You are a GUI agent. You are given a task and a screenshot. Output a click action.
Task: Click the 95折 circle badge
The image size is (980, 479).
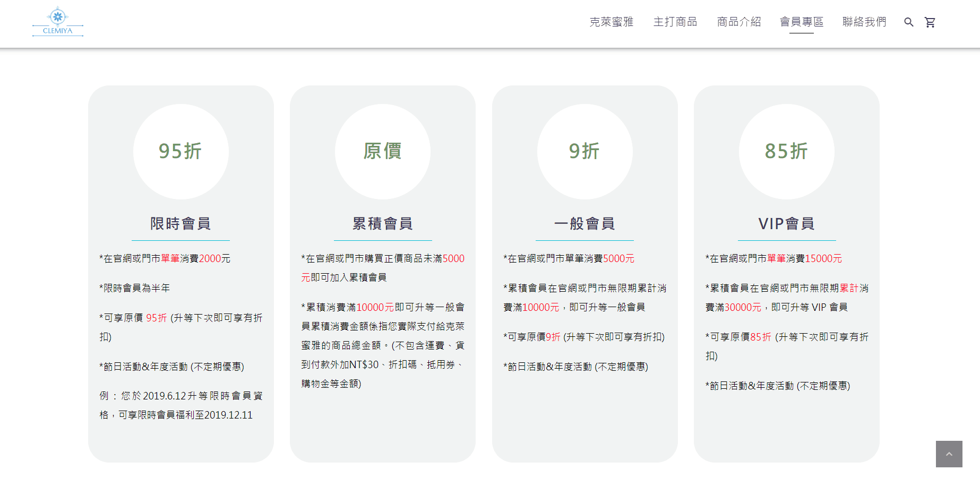point(180,152)
